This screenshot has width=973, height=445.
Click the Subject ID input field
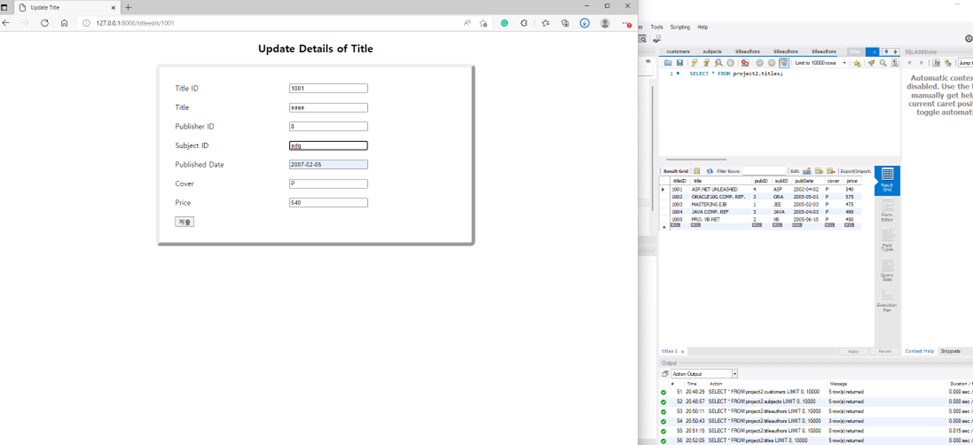coord(328,145)
